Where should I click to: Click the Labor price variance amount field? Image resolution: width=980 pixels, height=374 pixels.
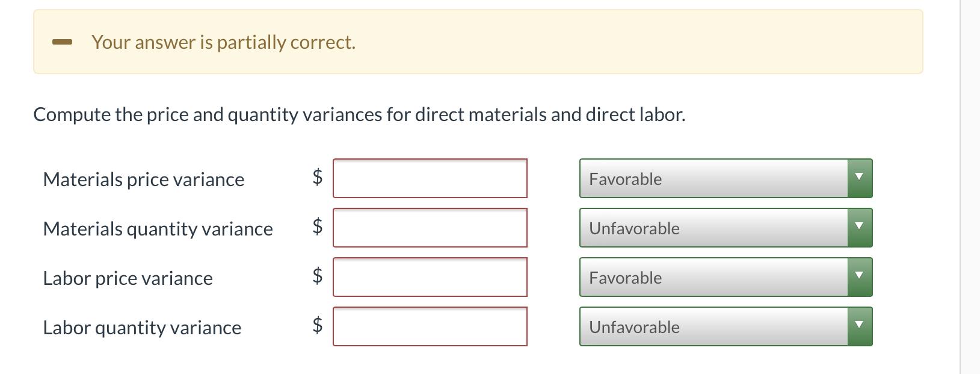[x=430, y=277]
